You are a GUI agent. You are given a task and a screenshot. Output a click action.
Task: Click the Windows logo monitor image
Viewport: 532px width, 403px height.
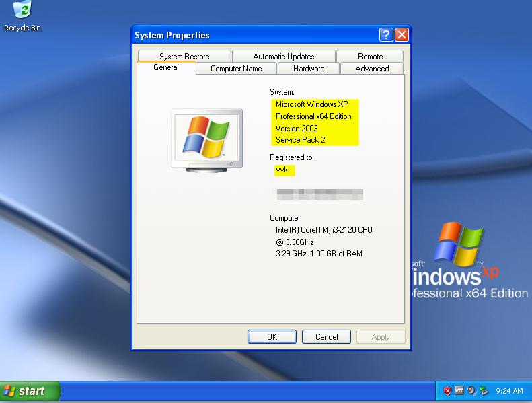(x=207, y=140)
